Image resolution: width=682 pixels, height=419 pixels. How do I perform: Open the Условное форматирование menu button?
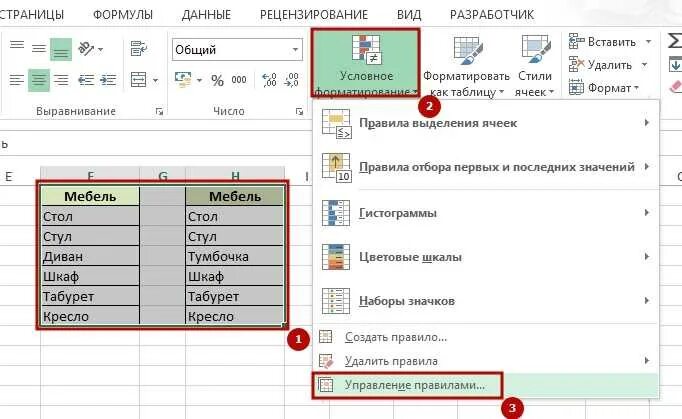(x=365, y=64)
